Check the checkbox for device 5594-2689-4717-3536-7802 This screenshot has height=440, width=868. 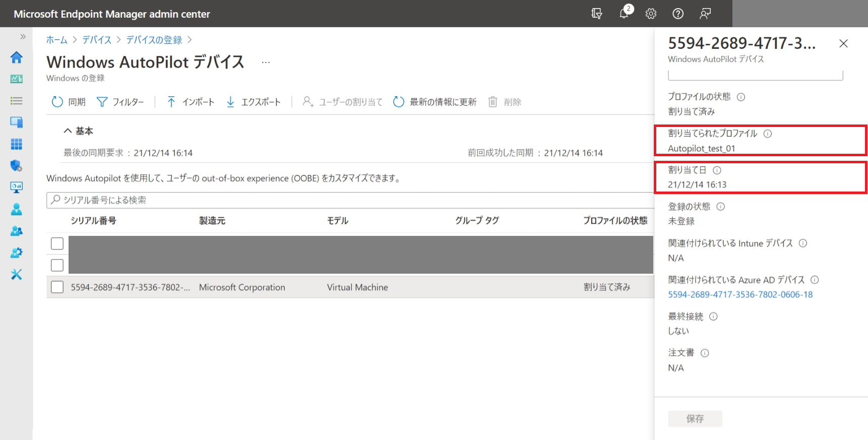[57, 287]
